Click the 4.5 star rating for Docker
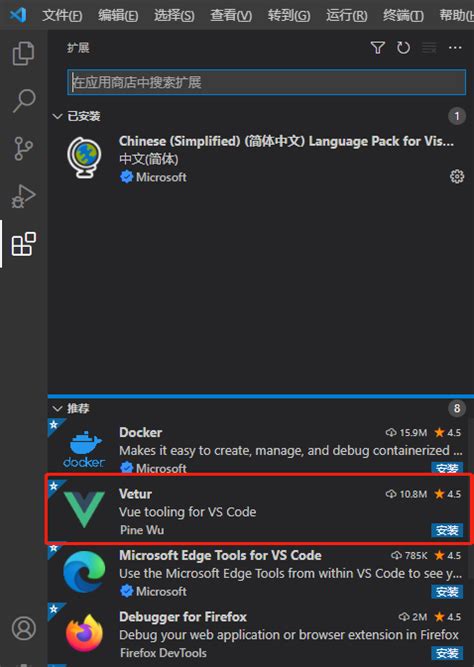474x667 pixels. pos(448,433)
